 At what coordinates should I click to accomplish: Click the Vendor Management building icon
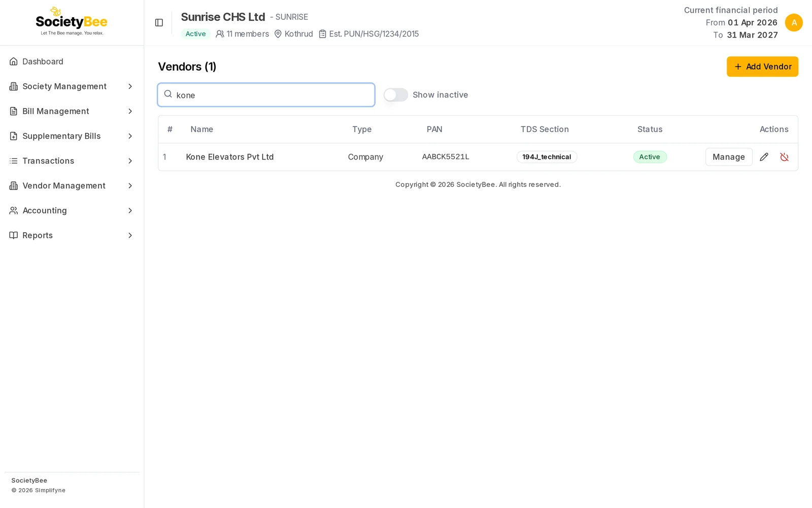pyautogui.click(x=14, y=186)
